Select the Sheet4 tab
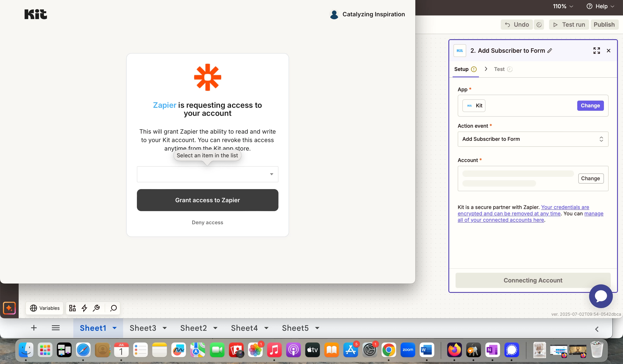 point(244,328)
